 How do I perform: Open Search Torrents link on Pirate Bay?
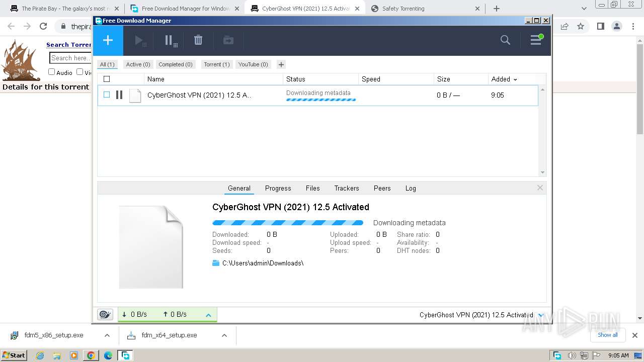click(x=69, y=45)
